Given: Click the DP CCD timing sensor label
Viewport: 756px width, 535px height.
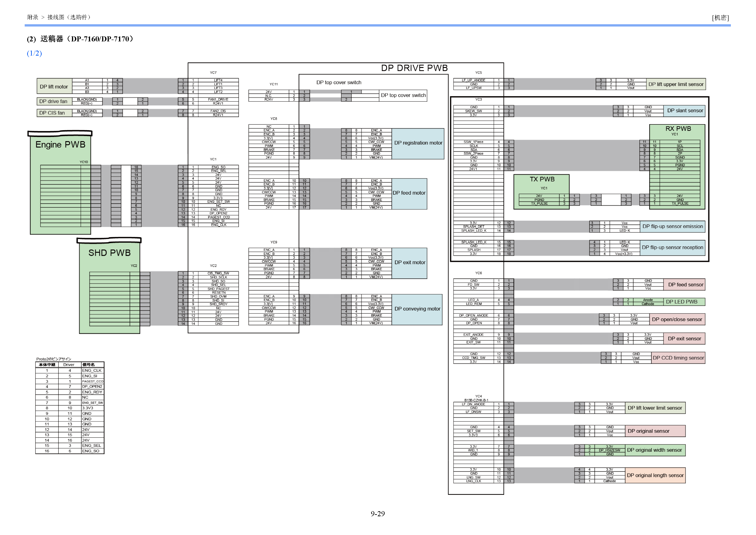Looking at the screenshot, I should (678, 358).
